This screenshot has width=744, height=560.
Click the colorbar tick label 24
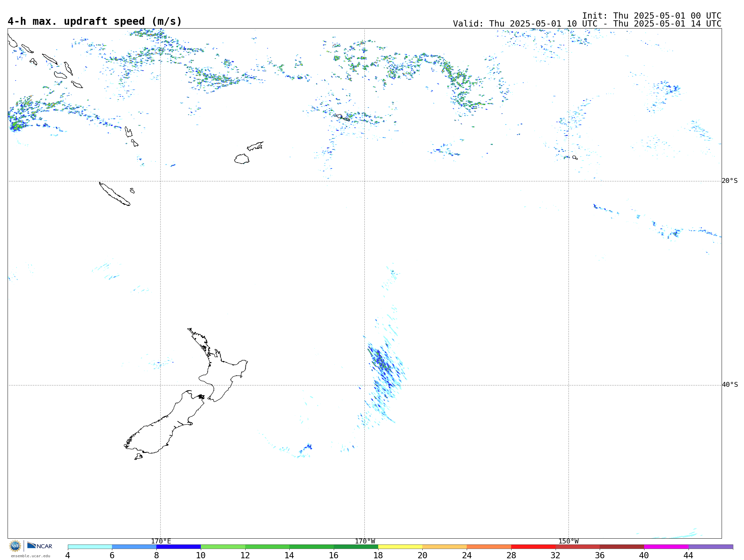[467, 555]
